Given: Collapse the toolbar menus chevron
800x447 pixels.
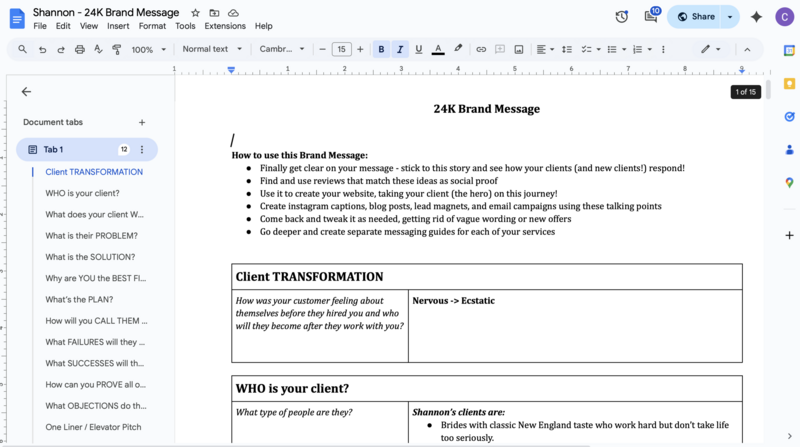Looking at the screenshot, I should [747, 49].
